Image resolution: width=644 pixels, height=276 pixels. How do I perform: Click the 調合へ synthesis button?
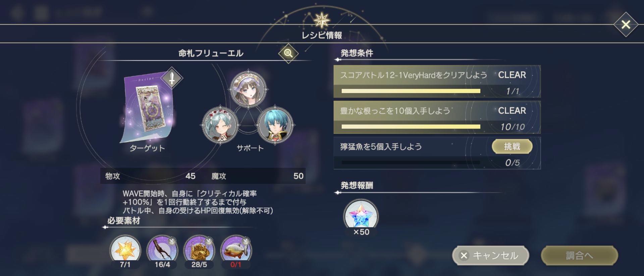coord(579,256)
